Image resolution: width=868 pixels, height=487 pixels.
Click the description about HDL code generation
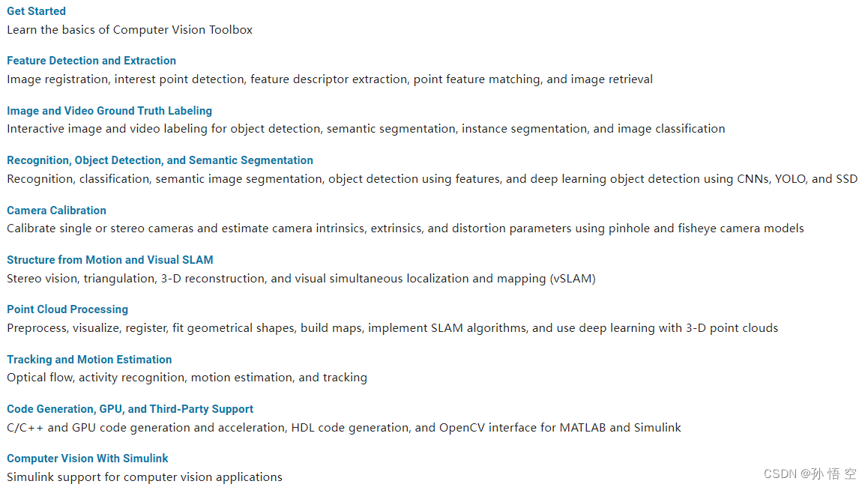344,428
